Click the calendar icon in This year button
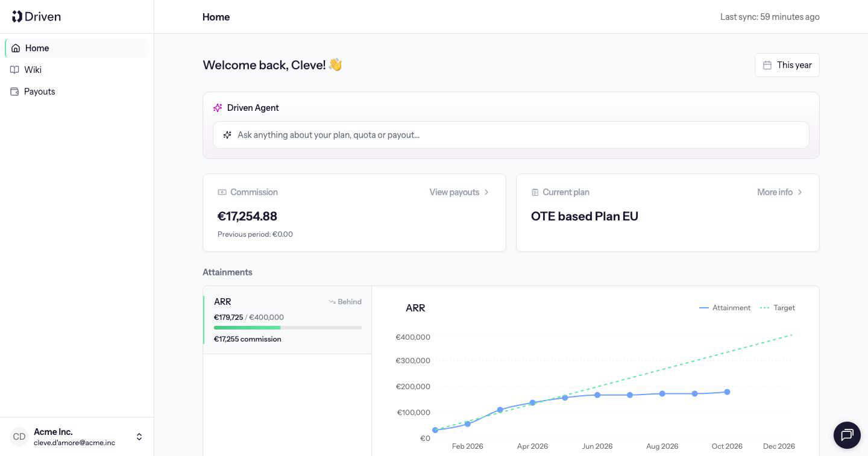This screenshot has width=868, height=456. (767, 65)
